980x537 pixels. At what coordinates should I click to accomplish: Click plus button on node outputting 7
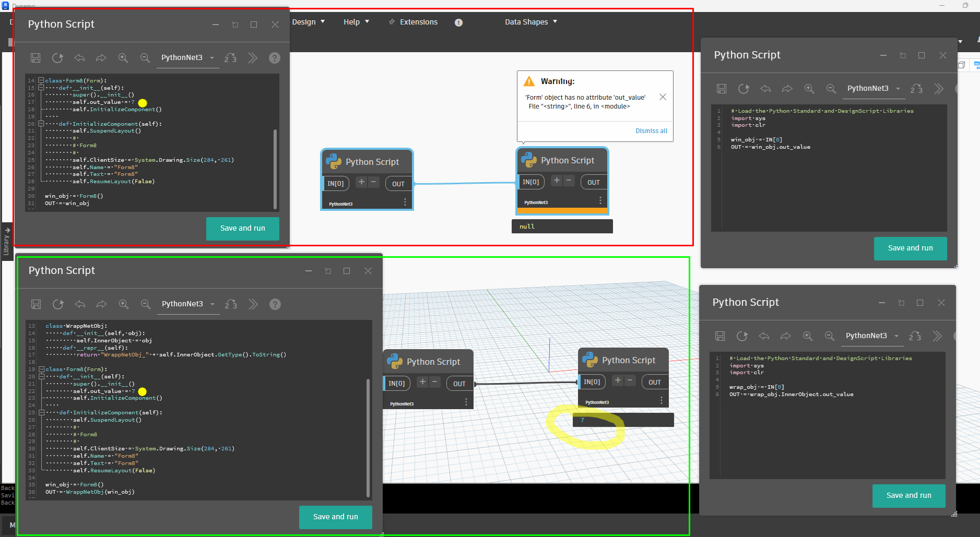tap(618, 380)
